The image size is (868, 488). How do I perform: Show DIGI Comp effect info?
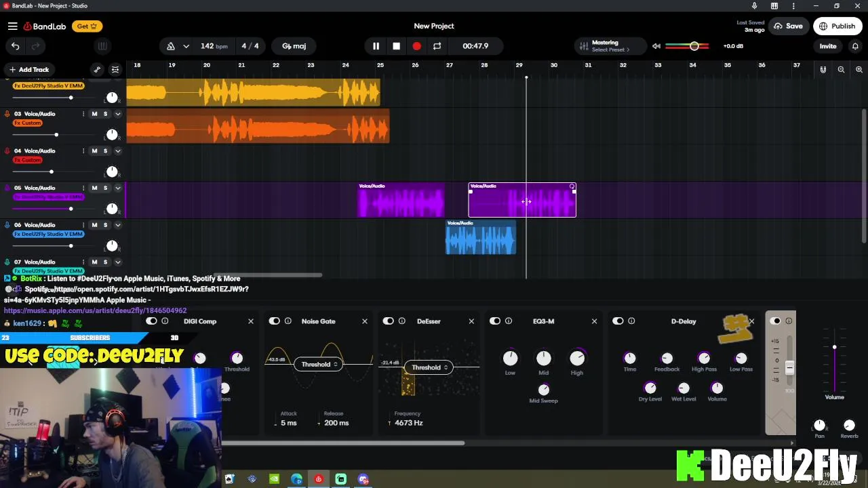(x=165, y=321)
